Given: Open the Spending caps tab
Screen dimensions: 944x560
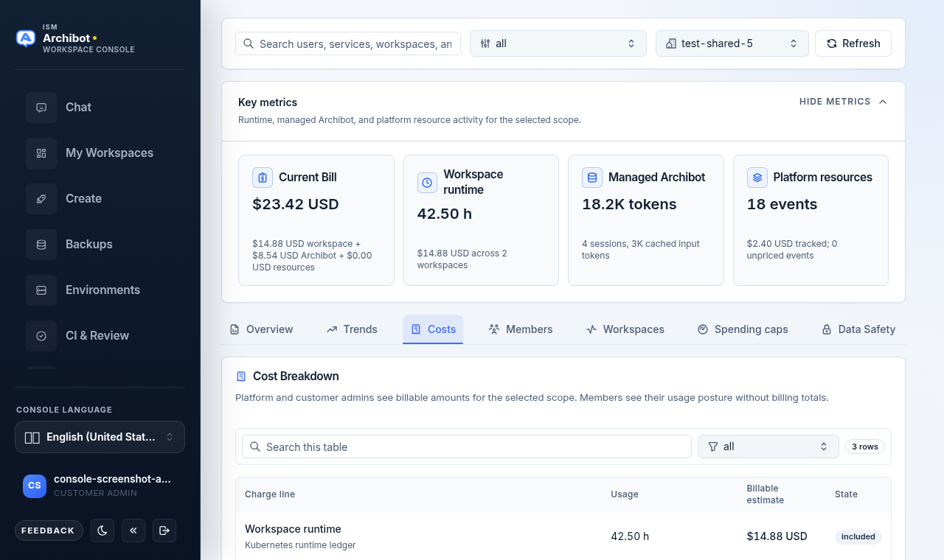Looking at the screenshot, I should pyautogui.click(x=743, y=329).
